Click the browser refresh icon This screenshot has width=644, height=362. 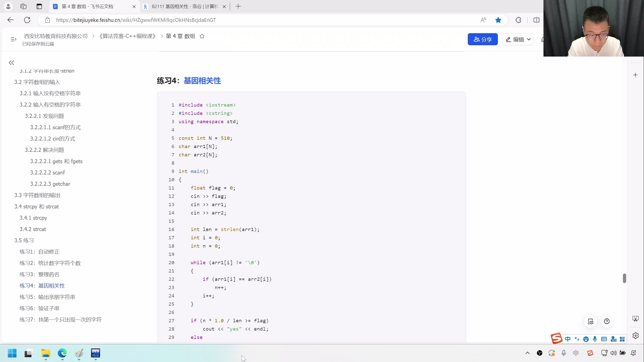(x=27, y=20)
